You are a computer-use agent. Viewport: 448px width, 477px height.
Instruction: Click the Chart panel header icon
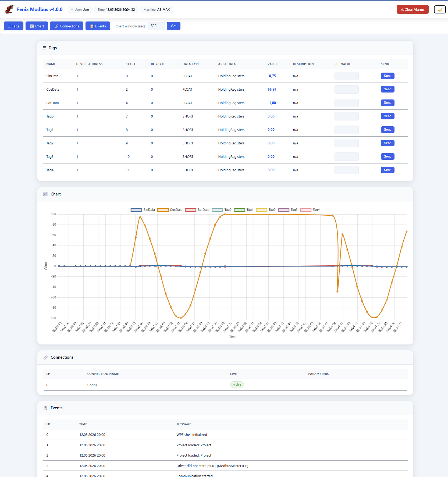click(x=45, y=194)
